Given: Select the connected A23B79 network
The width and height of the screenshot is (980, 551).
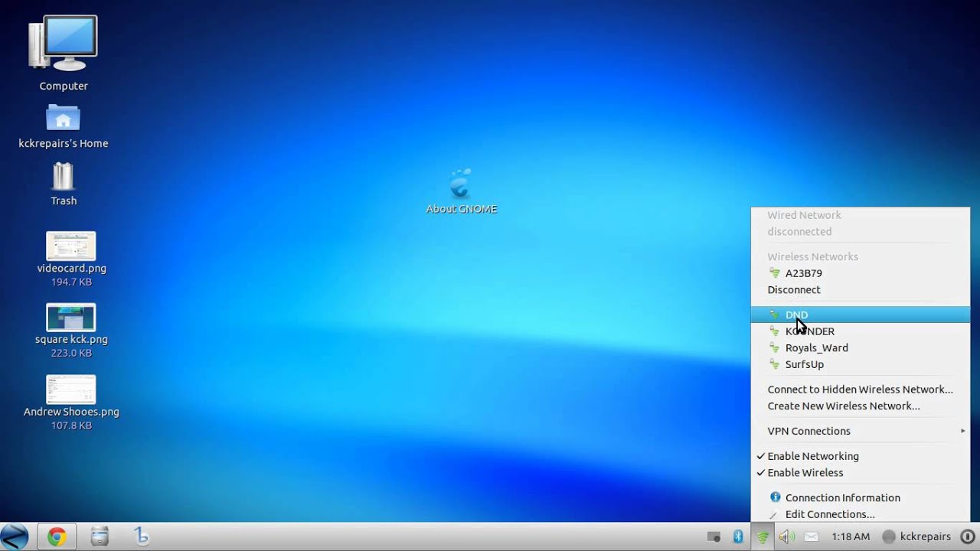Looking at the screenshot, I should coord(861,273).
